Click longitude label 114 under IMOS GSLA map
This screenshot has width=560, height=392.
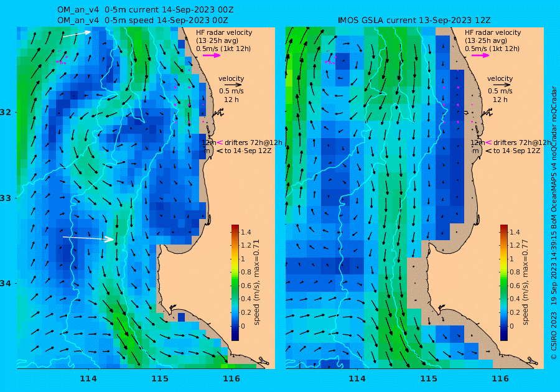357,379
